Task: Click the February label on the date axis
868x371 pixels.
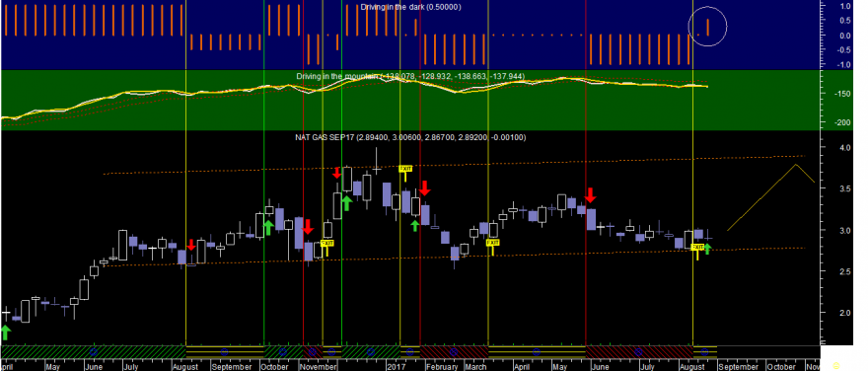Action: [442, 367]
